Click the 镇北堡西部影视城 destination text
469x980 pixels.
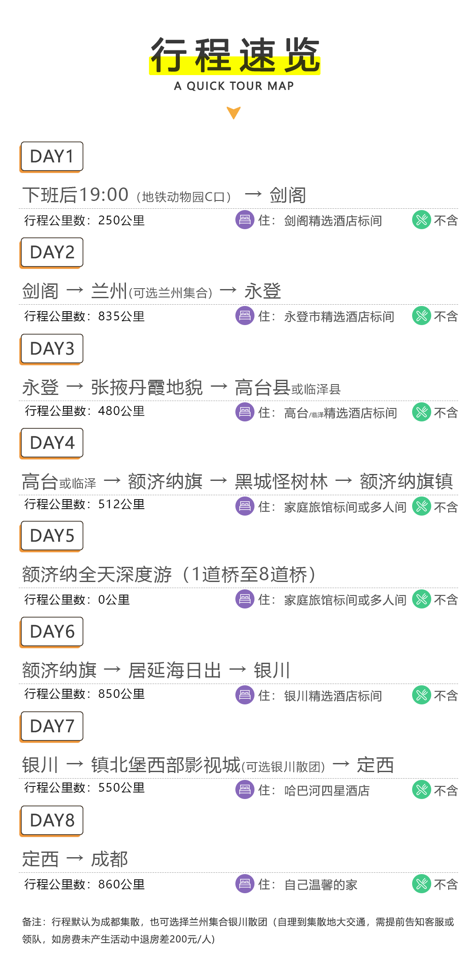click(165, 765)
